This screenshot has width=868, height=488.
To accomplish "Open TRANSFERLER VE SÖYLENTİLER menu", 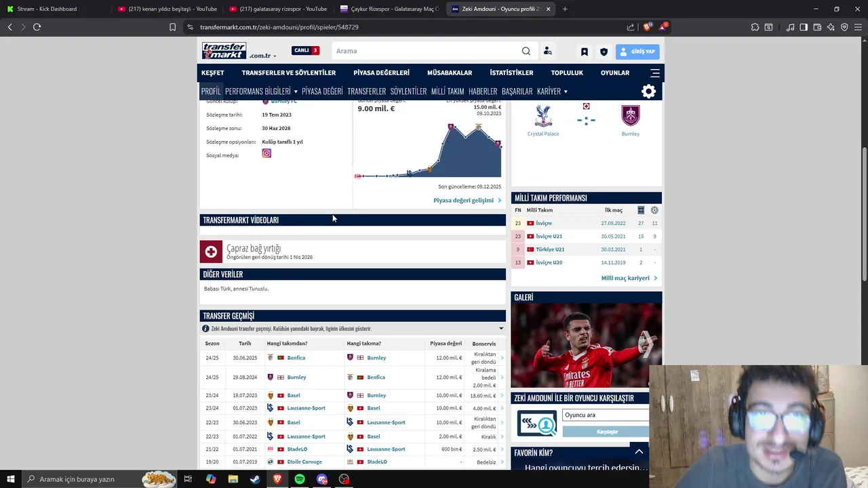I will (289, 73).
